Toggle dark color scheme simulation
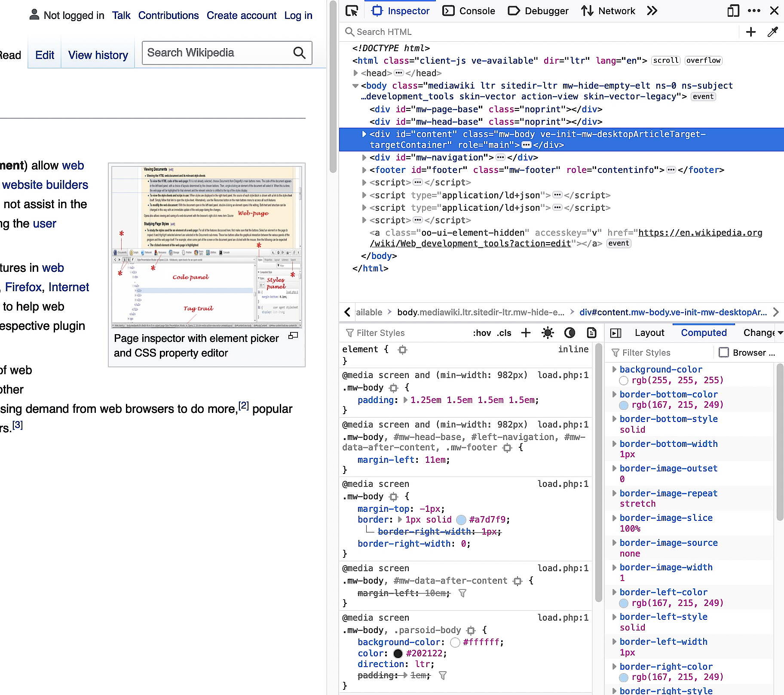Viewport: 784px width, 695px height. [x=570, y=332]
